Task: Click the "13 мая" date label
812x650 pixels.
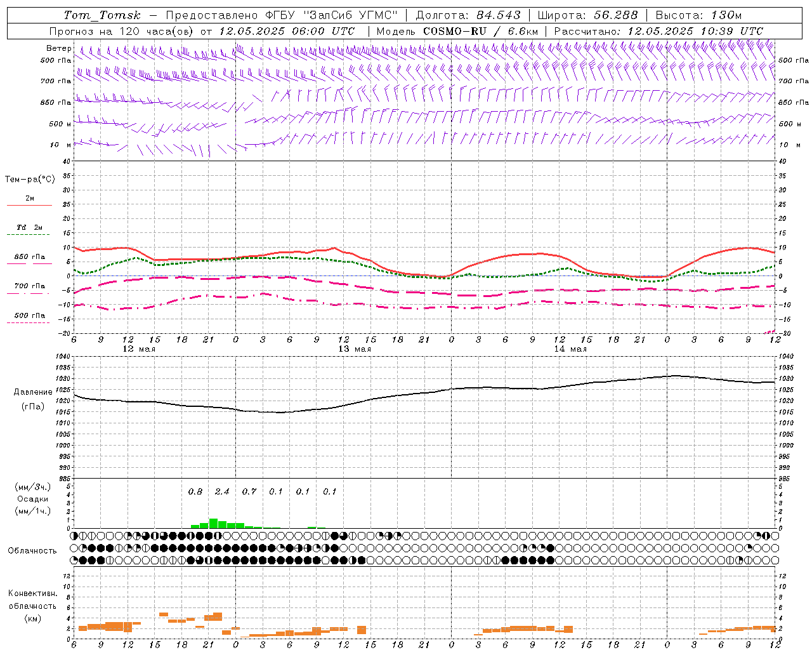Action: click(355, 349)
